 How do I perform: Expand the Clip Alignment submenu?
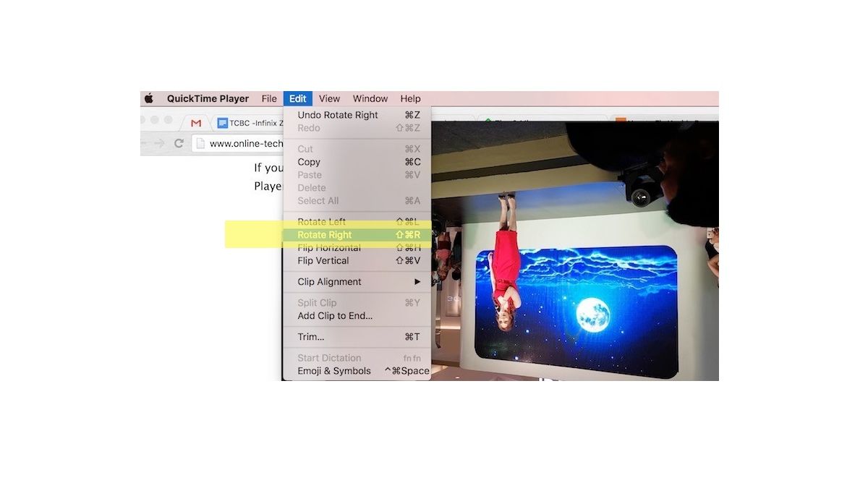click(357, 282)
